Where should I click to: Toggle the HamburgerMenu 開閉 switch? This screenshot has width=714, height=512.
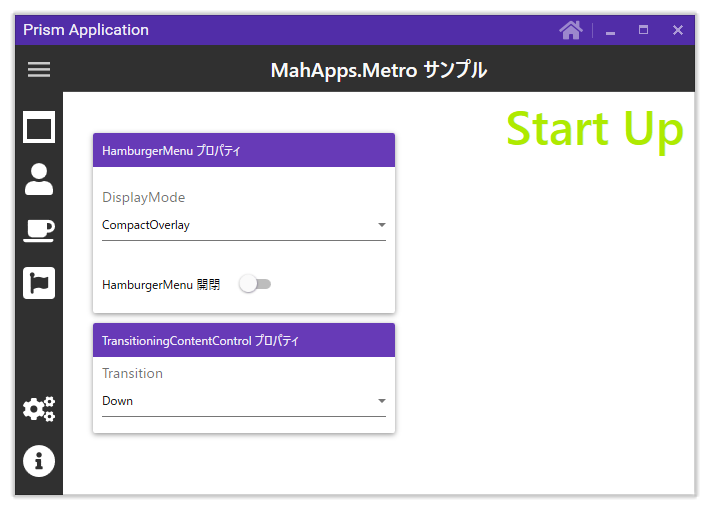[x=255, y=284]
